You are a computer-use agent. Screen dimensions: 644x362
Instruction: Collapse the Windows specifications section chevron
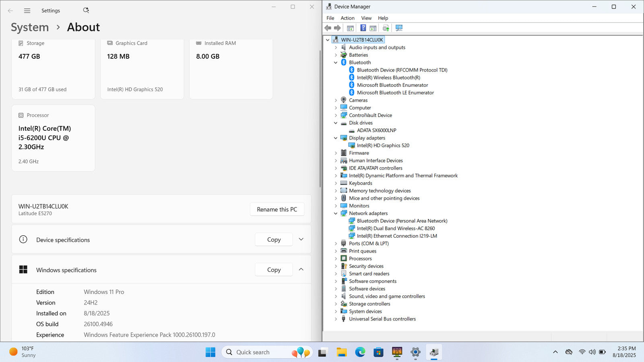[x=301, y=269]
